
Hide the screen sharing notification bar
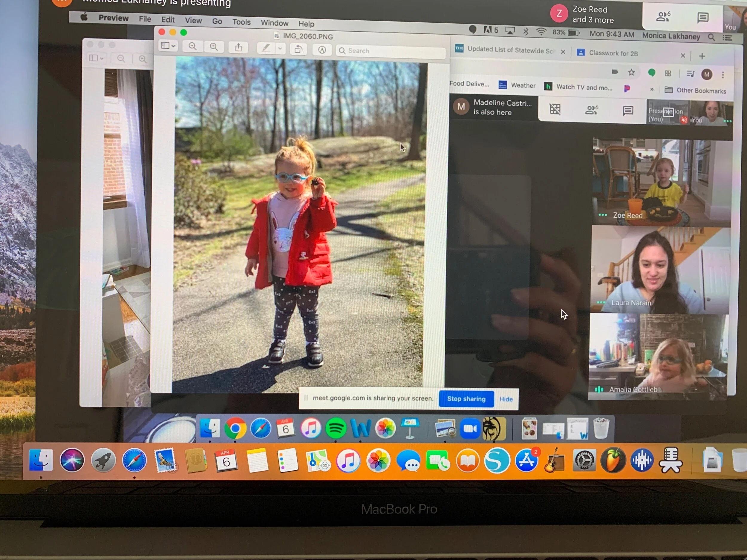[x=506, y=399]
